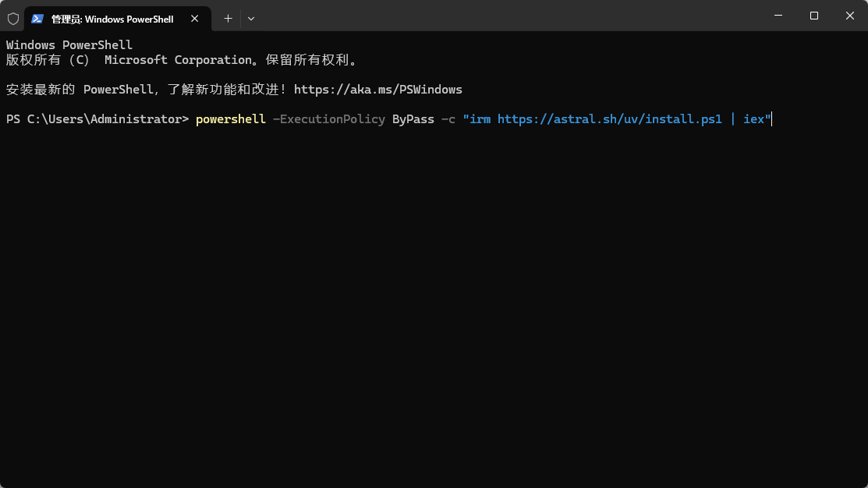
Task: Click the 'Microsoft Corporation' copyright line
Action: point(182,60)
